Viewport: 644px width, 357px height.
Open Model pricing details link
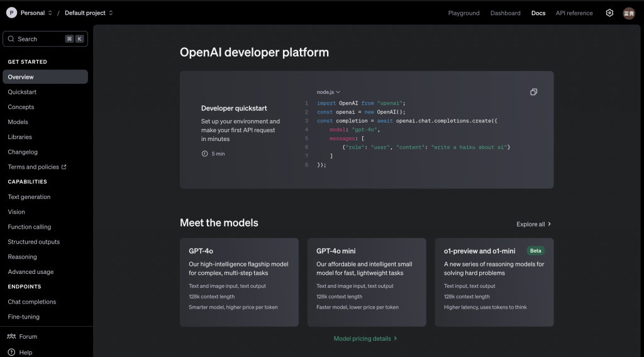pos(365,339)
